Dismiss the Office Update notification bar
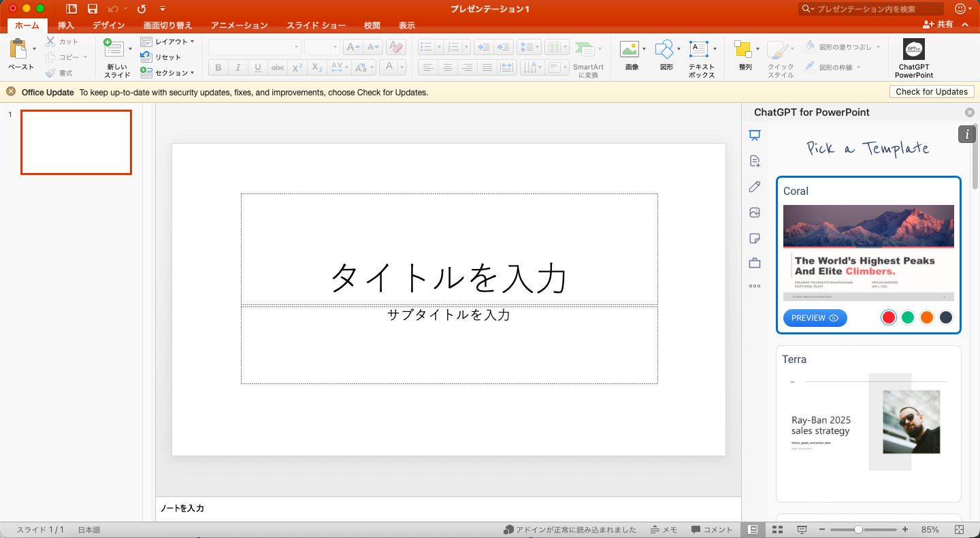 (x=11, y=92)
